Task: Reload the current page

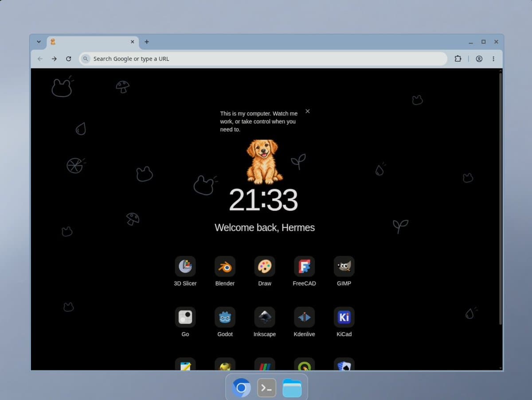Action: click(68, 58)
